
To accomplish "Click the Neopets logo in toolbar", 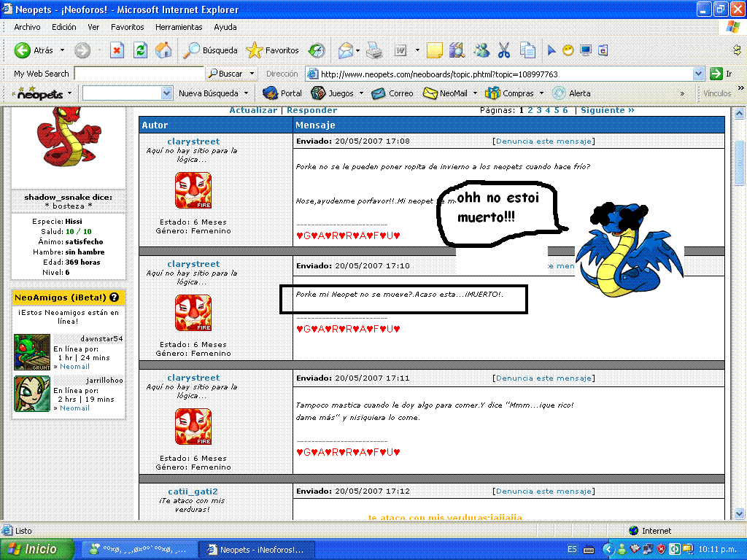I will pos(39,93).
